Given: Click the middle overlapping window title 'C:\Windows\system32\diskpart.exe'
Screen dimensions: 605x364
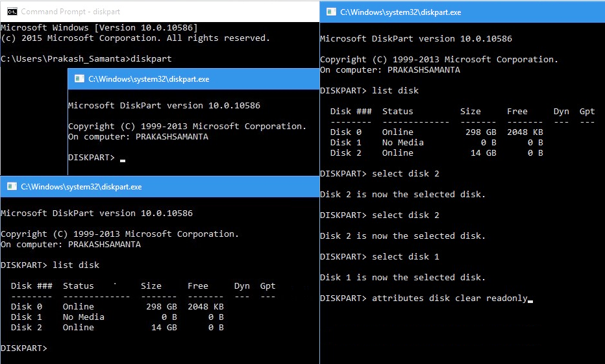Looking at the screenshot, I should tap(149, 79).
